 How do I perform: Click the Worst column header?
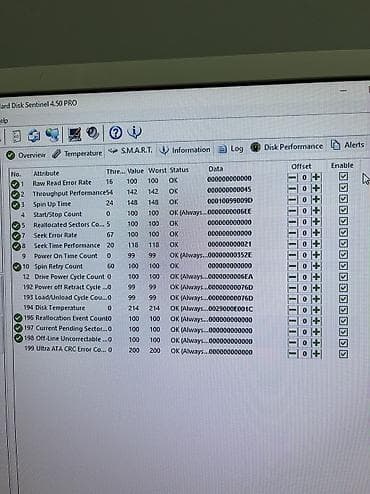(x=157, y=170)
